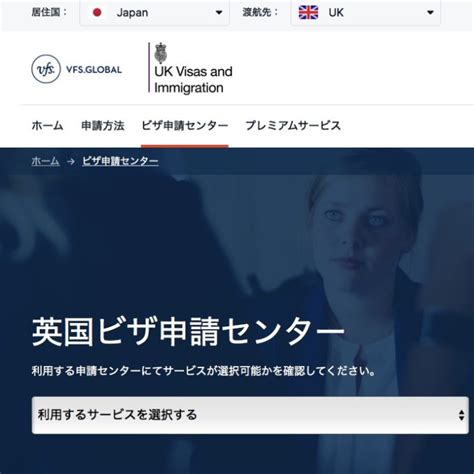The width and height of the screenshot is (474, 474).
Task: Click the UK Visas and Immigration title
Action: click(193, 80)
